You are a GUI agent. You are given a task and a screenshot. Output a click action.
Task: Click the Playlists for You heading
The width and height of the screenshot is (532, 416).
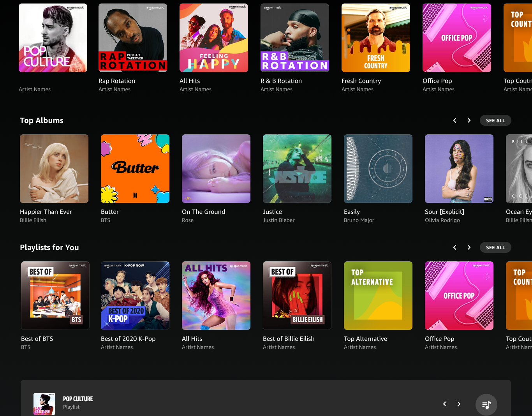[x=49, y=247]
